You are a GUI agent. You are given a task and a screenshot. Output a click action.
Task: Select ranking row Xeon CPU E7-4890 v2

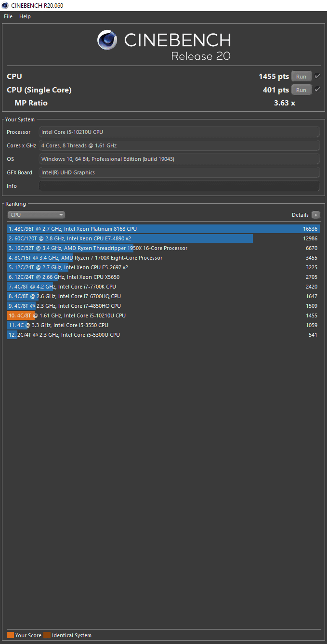(x=163, y=238)
